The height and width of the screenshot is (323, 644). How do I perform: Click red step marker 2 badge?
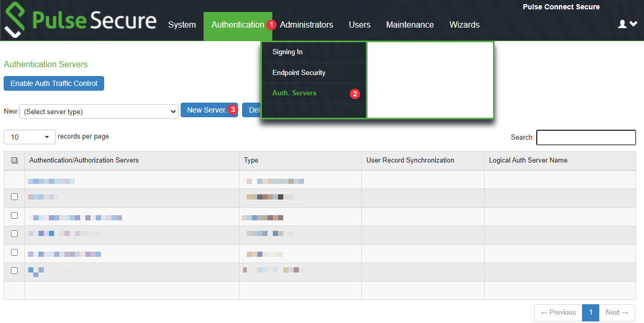[355, 94]
